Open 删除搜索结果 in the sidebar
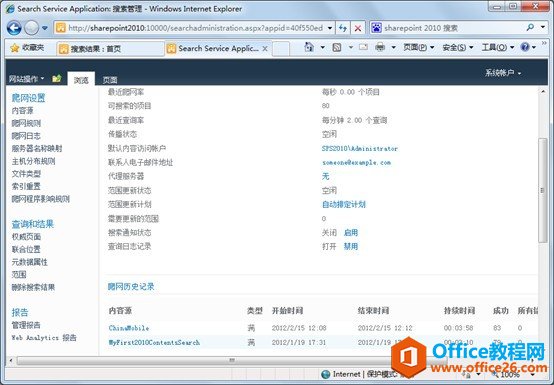 [x=33, y=287]
